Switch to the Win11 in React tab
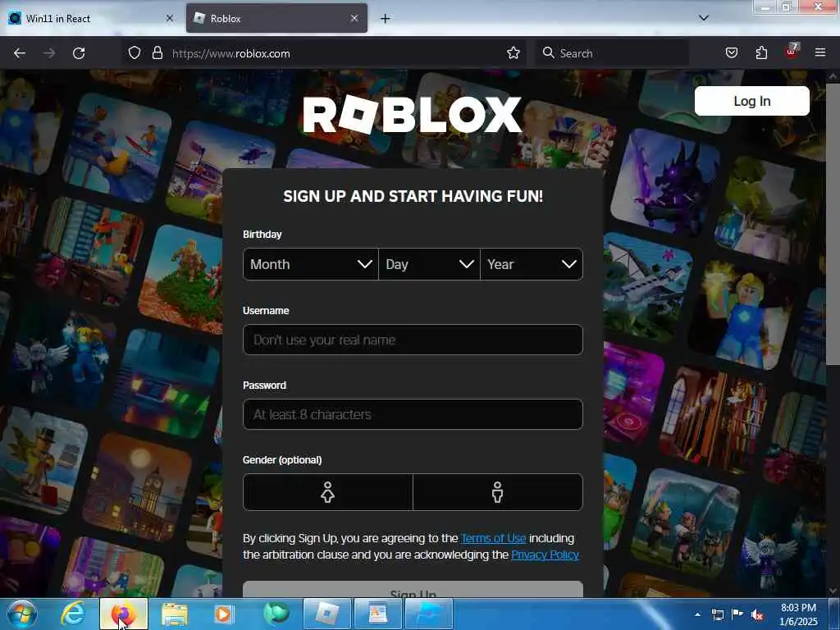 click(92, 18)
